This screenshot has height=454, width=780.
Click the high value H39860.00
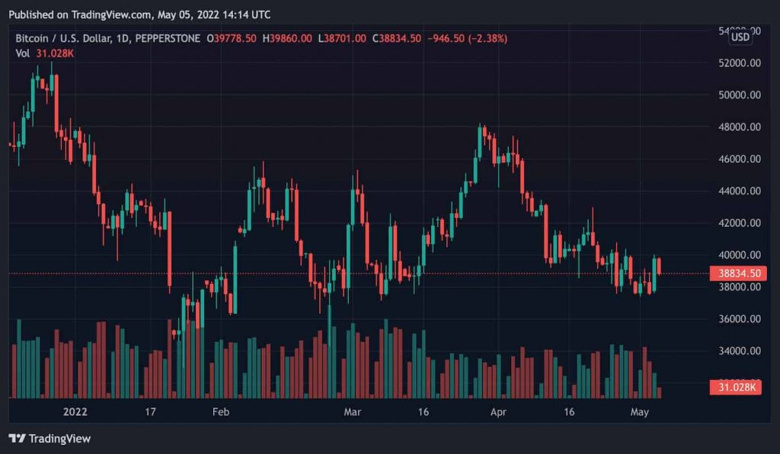pos(288,38)
